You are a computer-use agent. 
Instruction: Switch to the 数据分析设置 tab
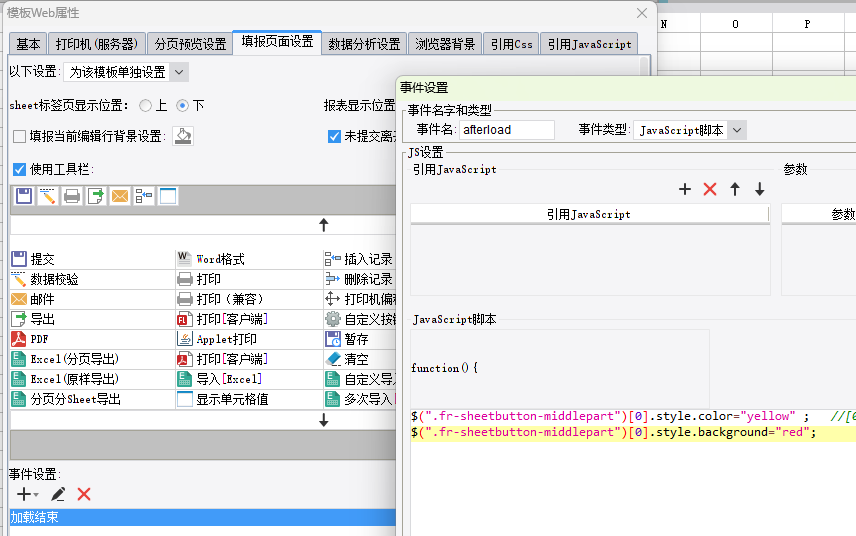[x=364, y=44]
